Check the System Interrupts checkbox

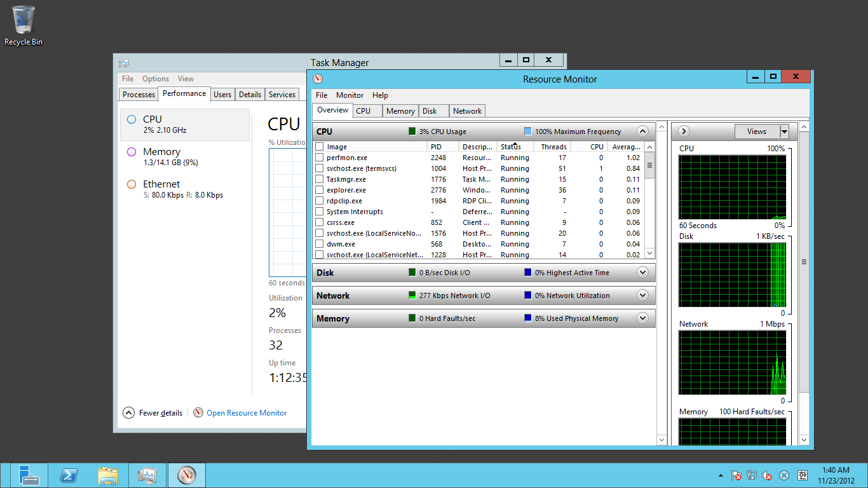tap(319, 212)
